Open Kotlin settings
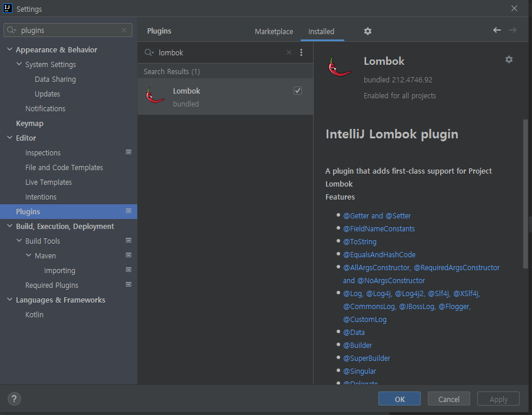532x415 pixels. (34, 314)
